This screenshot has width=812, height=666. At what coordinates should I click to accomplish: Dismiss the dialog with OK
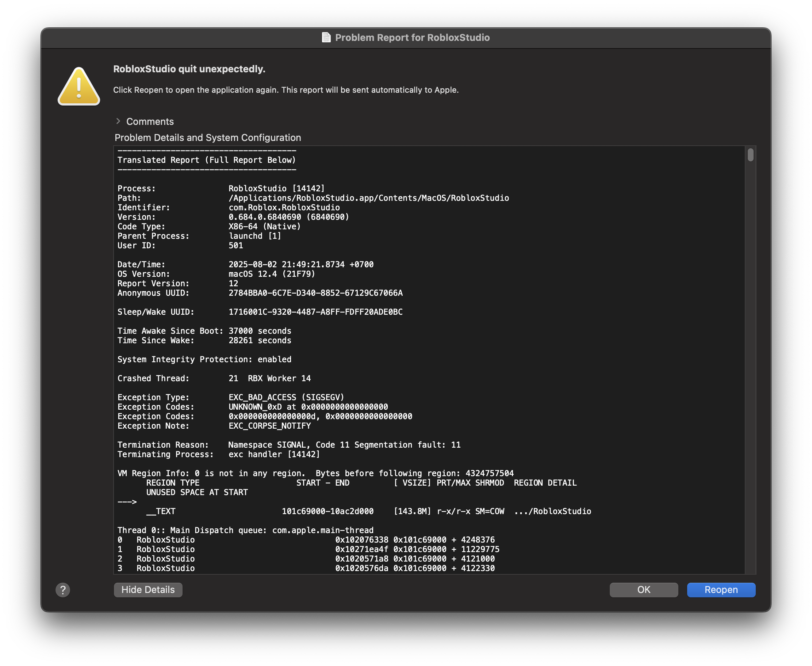644,590
